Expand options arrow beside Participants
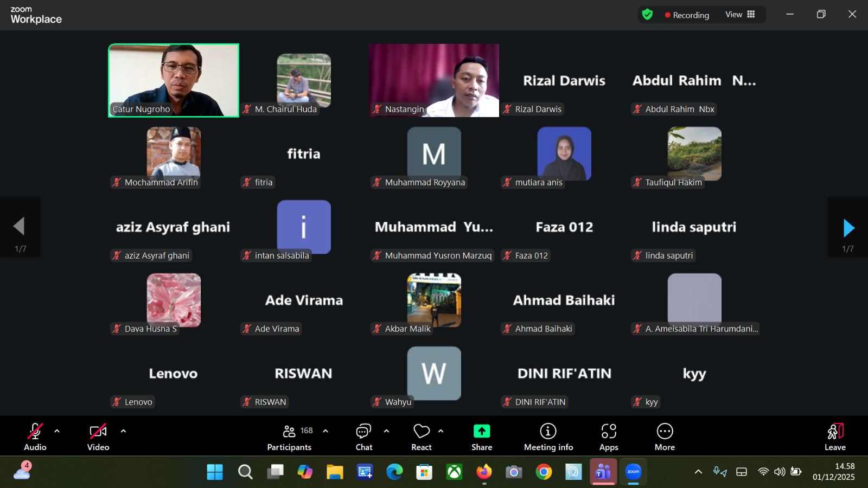Screen dimensions: 868x488 click(x=325, y=431)
